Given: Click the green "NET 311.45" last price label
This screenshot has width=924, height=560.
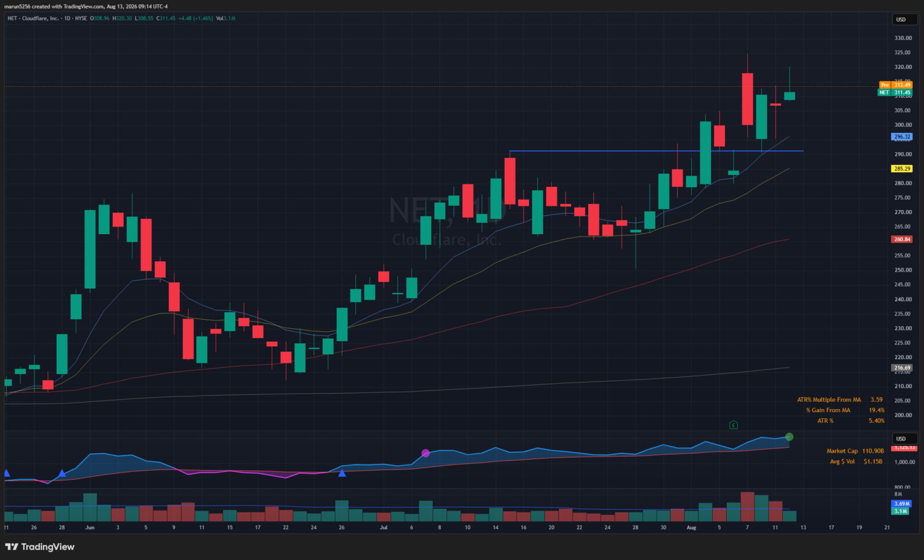Looking at the screenshot, I should point(896,92).
